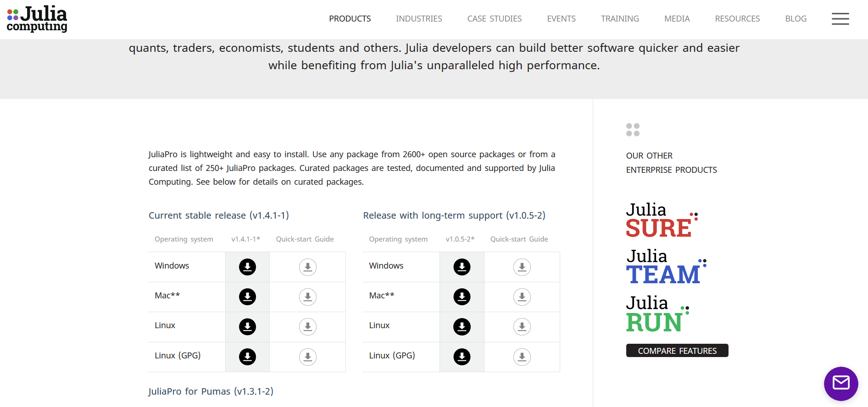Open Linux (GPG) quick-start guide for v1.0.5-2
Viewport: 868px width, 407px height.
pyautogui.click(x=522, y=357)
